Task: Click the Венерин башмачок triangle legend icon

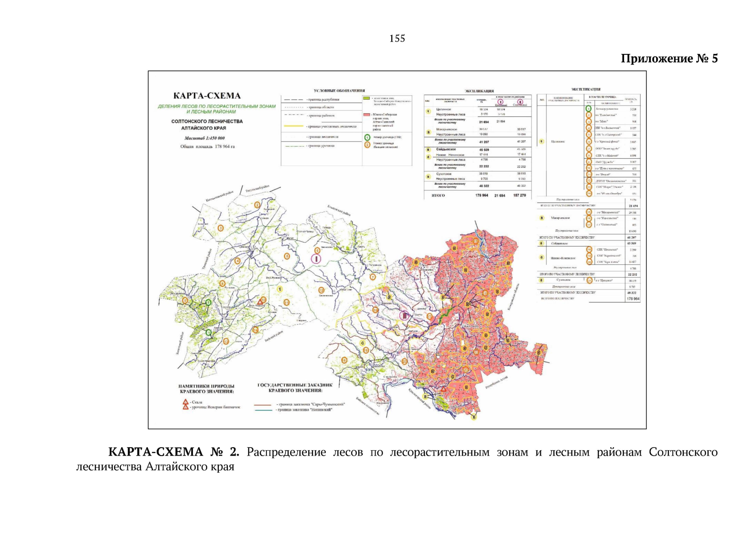Action: (185, 407)
